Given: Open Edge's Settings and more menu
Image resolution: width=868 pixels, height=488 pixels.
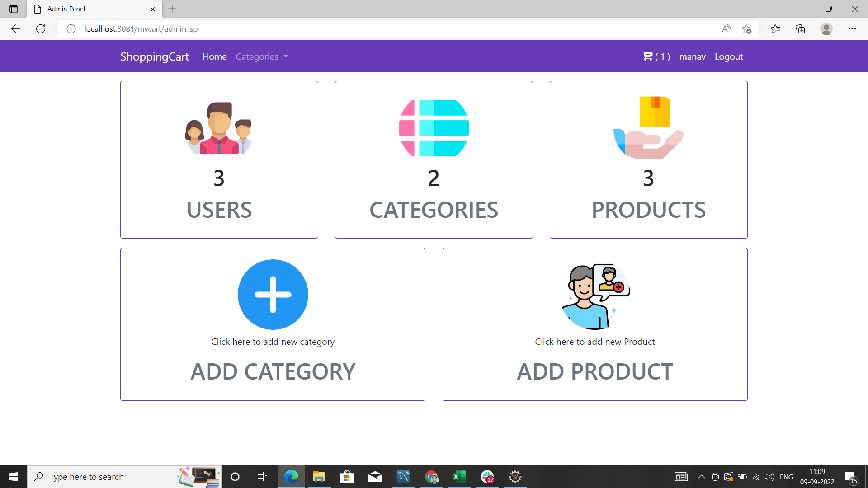Looking at the screenshot, I should point(853,28).
